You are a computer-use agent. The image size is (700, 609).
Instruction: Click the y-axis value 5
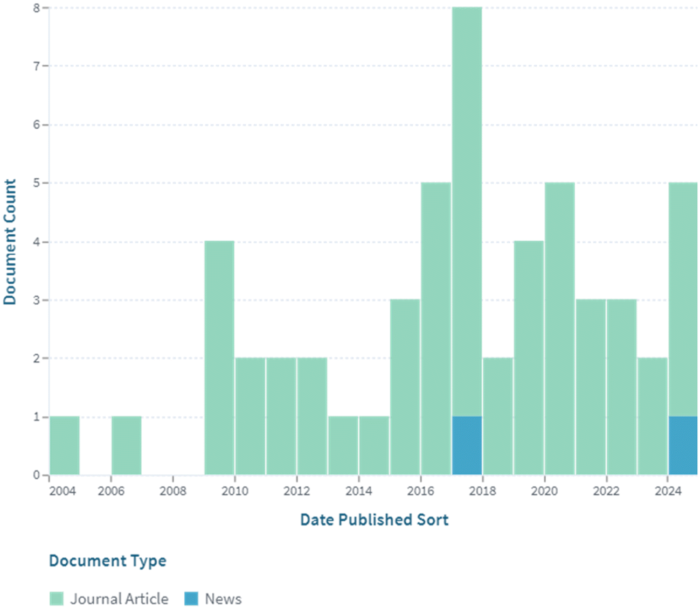tap(37, 183)
